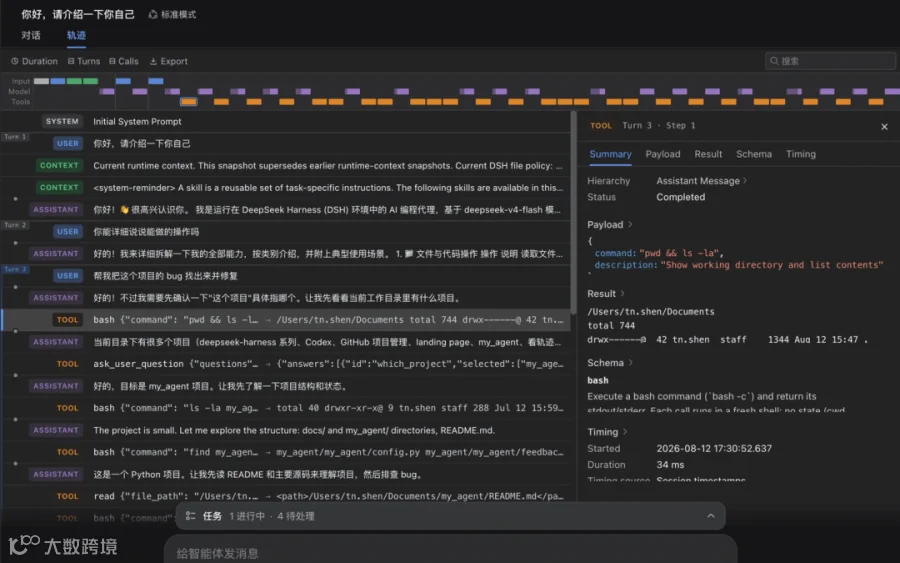
Task: Open the Timing tab in detail panel
Action: click(801, 154)
